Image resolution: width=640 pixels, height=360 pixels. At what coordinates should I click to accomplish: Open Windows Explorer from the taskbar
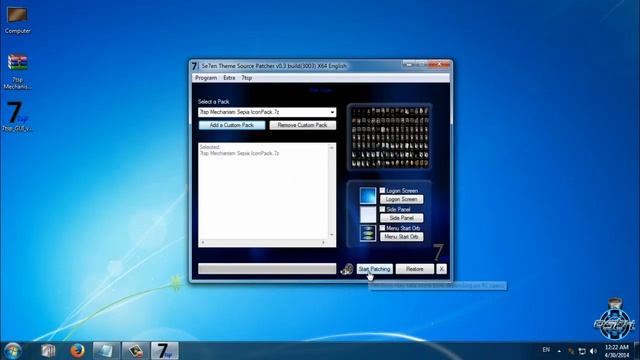coord(48,351)
